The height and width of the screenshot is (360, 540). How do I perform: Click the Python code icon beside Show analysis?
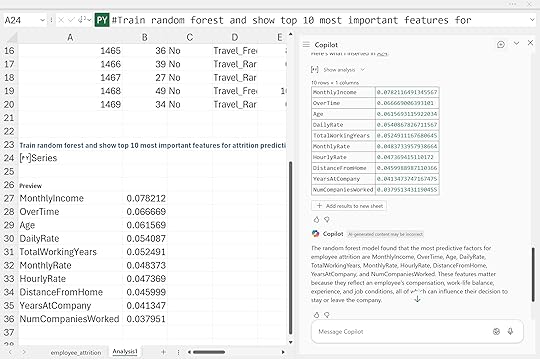314,70
